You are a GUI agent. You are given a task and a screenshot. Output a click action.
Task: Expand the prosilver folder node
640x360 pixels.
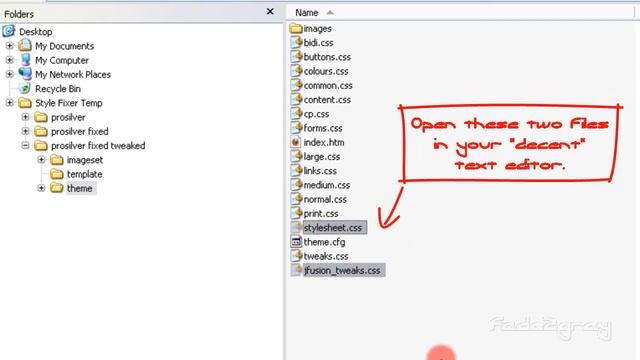(25, 117)
